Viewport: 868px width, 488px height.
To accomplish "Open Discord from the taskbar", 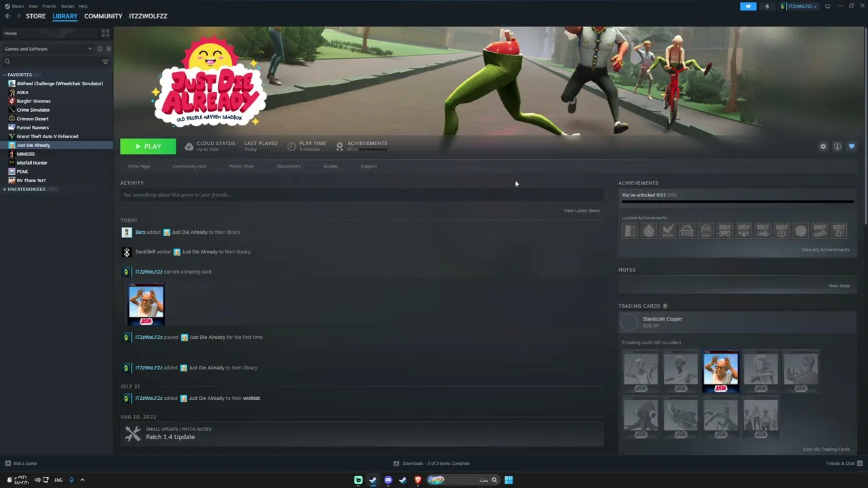I will (388, 480).
